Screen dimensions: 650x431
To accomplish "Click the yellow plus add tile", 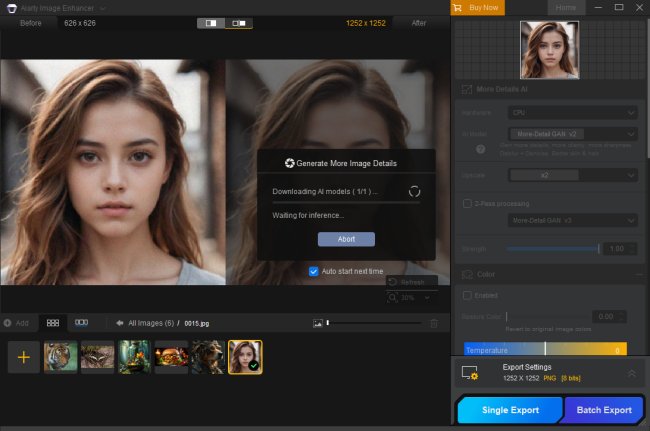I will click(24, 357).
